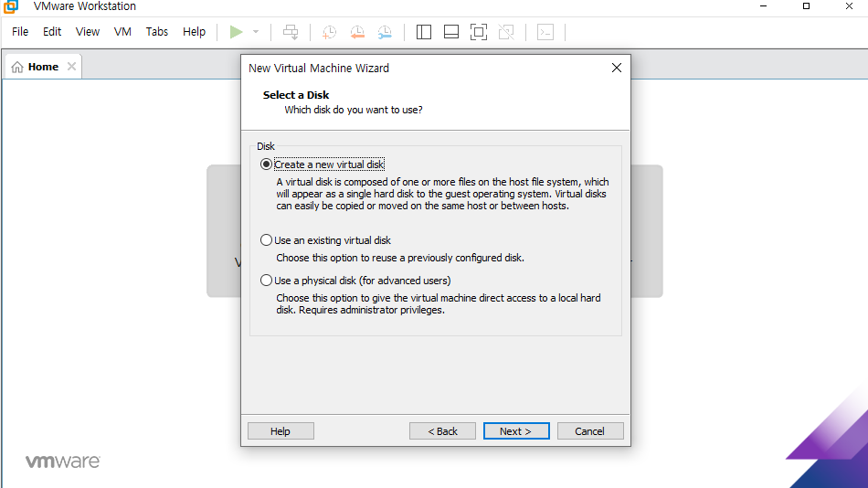Click the Next button
This screenshot has height=488, width=868.
(516, 431)
